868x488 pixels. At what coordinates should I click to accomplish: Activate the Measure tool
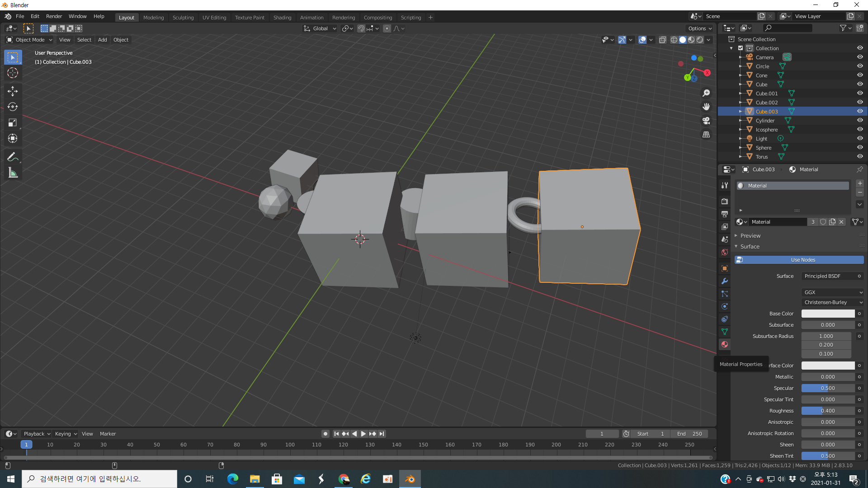pos(13,173)
